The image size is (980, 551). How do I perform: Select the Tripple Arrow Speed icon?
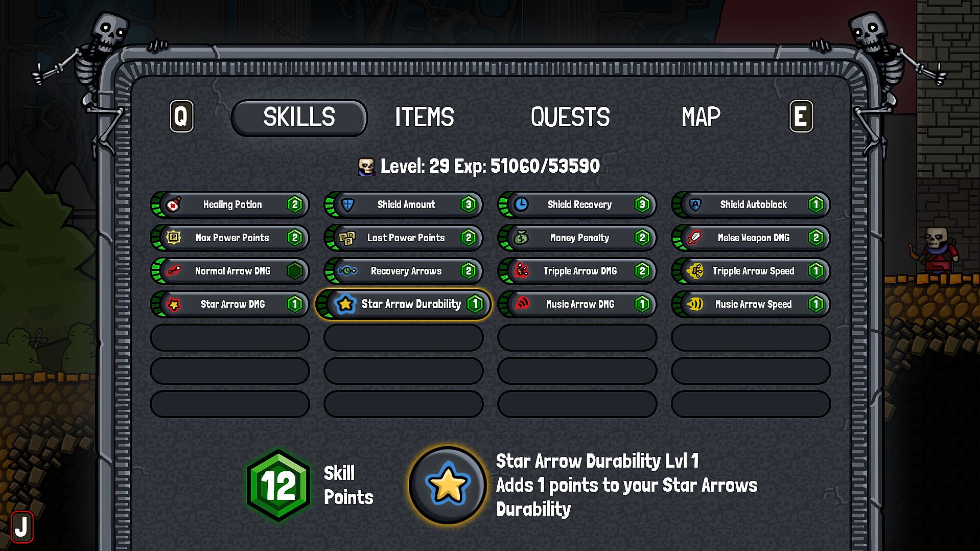tap(695, 271)
